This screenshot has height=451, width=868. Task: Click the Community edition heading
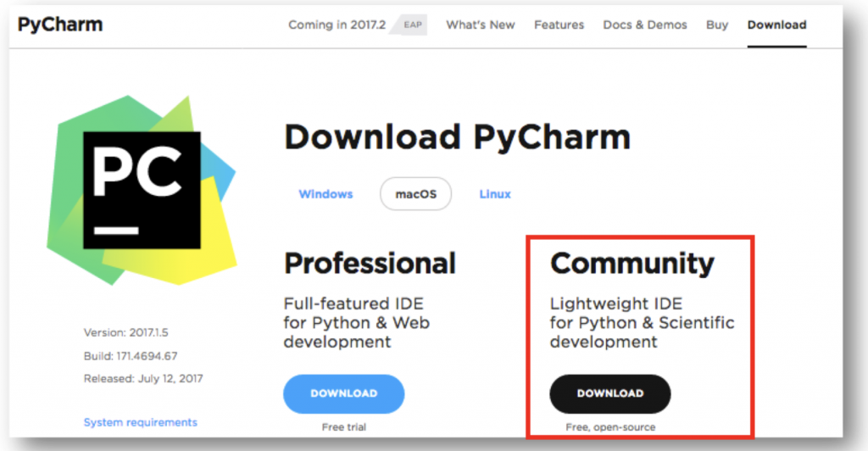click(x=632, y=264)
